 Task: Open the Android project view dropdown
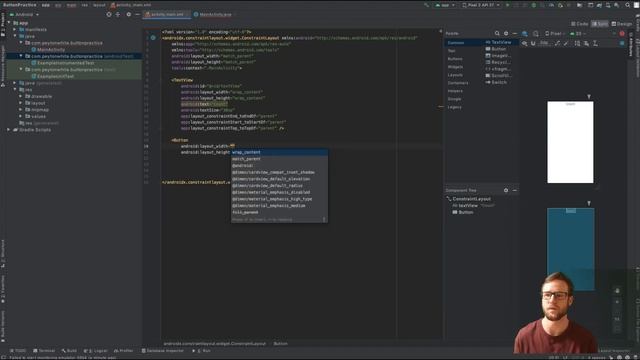(24, 14)
